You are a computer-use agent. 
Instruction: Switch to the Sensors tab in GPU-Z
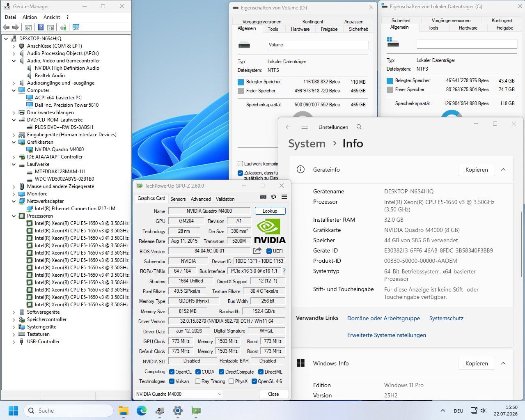pos(178,199)
